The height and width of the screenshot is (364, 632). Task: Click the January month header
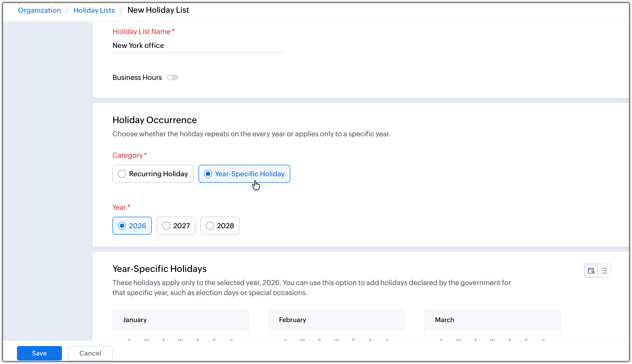(x=135, y=320)
